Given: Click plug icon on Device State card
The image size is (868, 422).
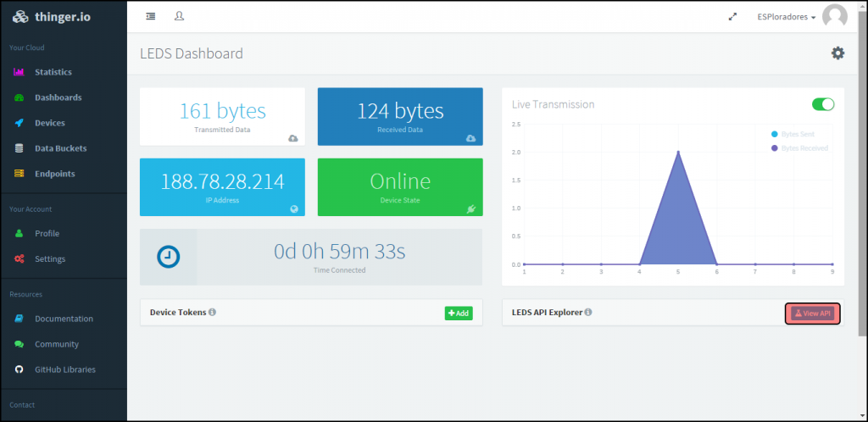Looking at the screenshot, I should click(x=471, y=208).
